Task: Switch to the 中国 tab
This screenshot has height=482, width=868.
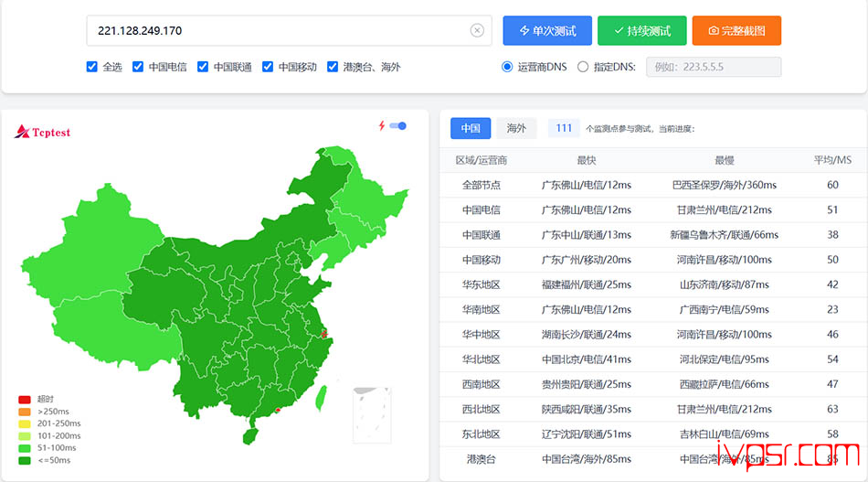Action: pos(471,128)
